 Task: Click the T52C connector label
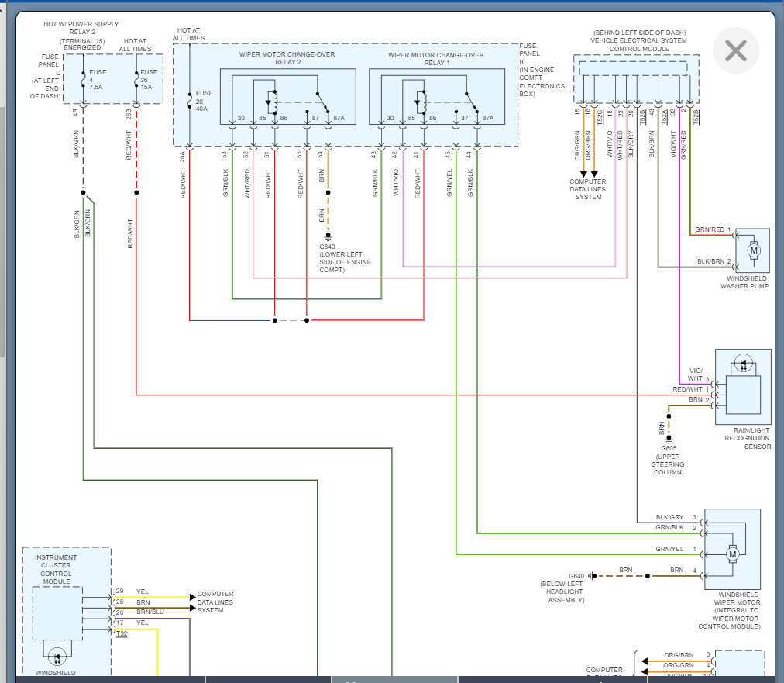coord(600,117)
